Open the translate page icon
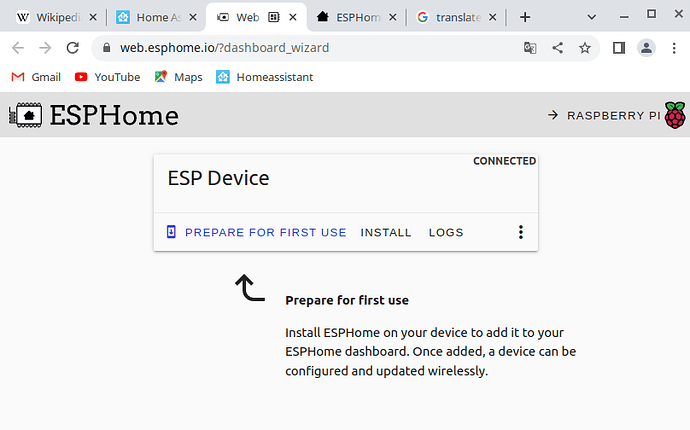 530,48
